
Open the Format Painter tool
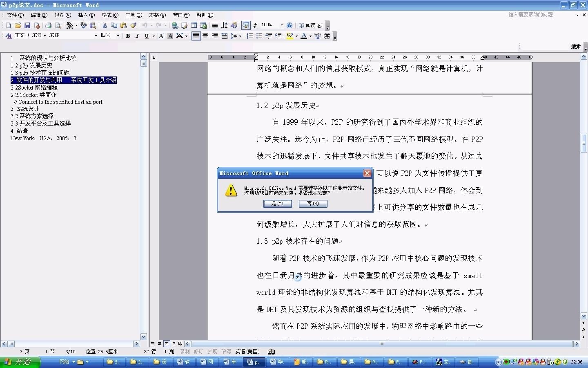coord(134,25)
